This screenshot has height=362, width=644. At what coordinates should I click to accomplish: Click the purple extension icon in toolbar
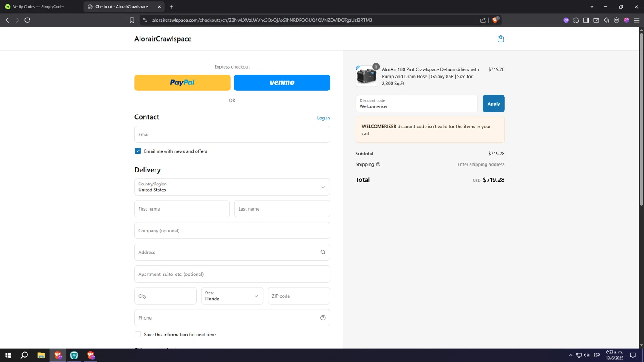[566, 20]
